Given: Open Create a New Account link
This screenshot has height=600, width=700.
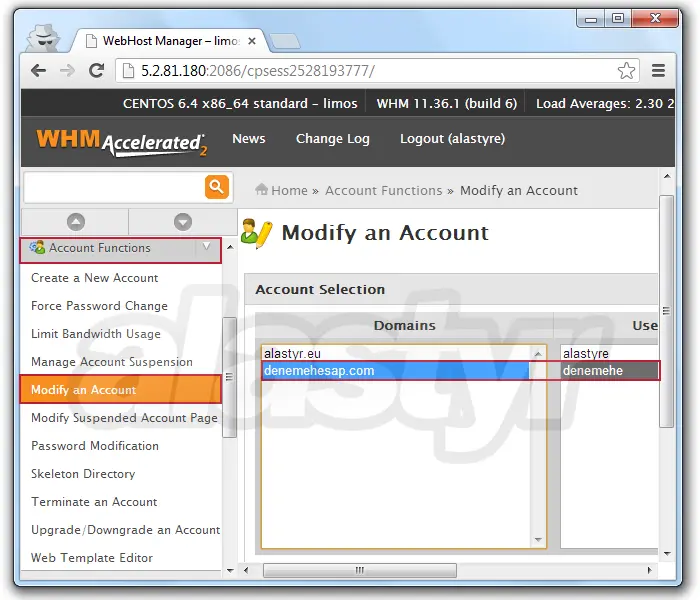Looking at the screenshot, I should tap(94, 278).
